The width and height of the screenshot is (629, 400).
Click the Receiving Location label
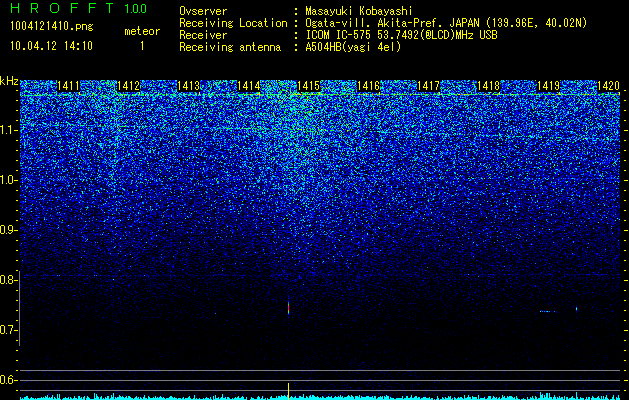point(233,23)
